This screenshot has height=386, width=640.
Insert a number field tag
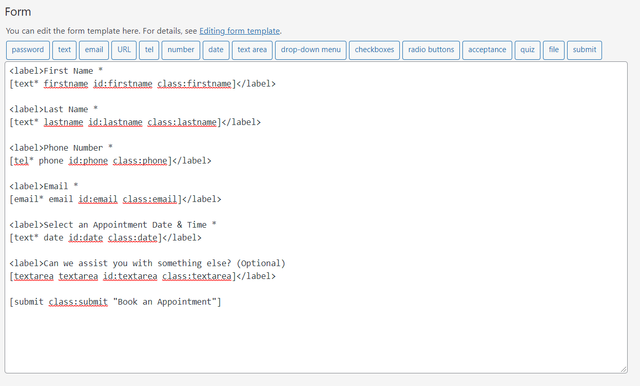[181, 50]
